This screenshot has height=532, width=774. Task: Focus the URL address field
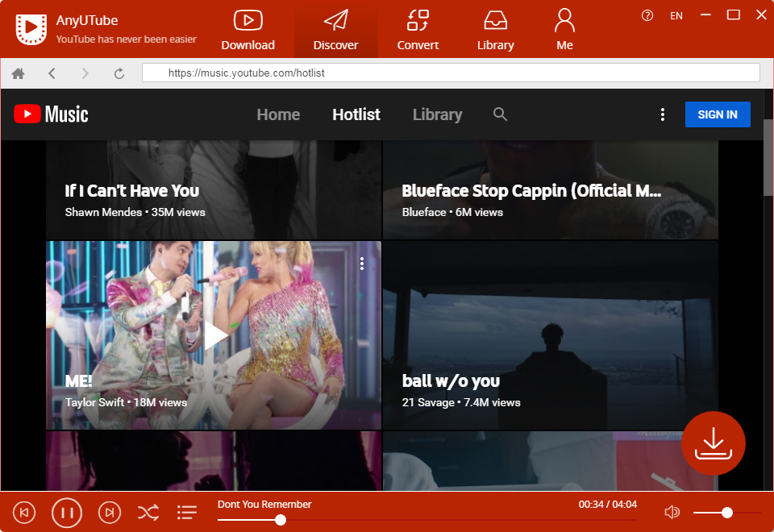[x=451, y=73]
